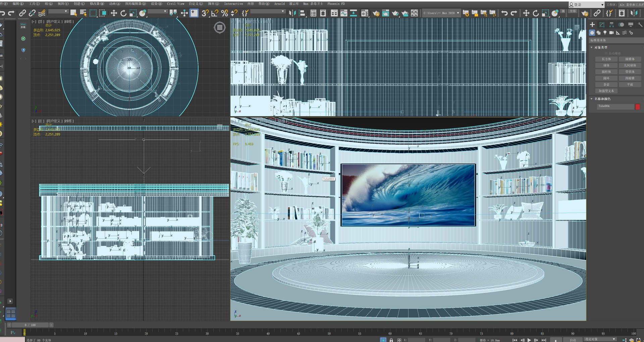Select the Space Warps wave icon

[625, 33]
